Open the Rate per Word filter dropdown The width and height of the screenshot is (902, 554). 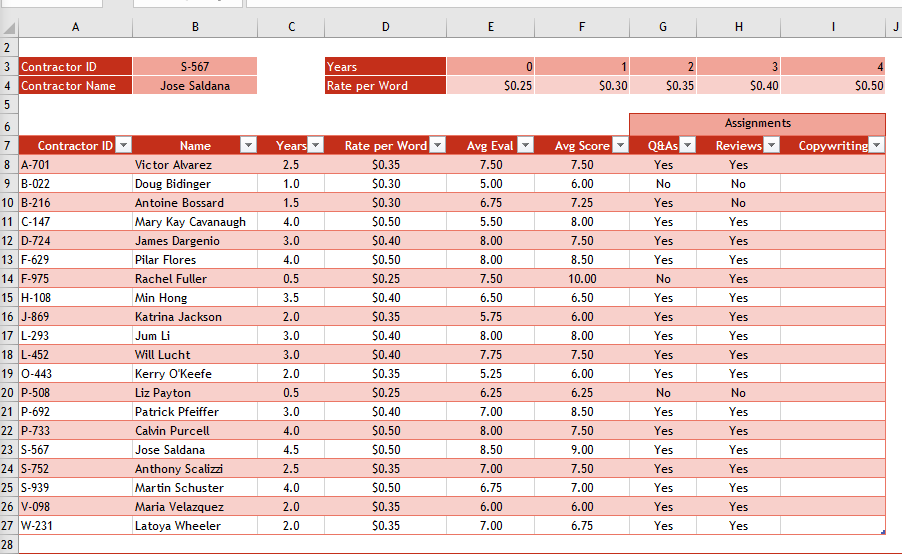(438, 145)
